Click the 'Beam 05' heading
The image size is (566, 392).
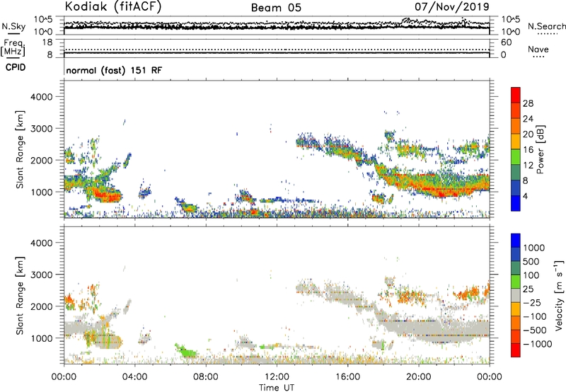[x=276, y=8]
